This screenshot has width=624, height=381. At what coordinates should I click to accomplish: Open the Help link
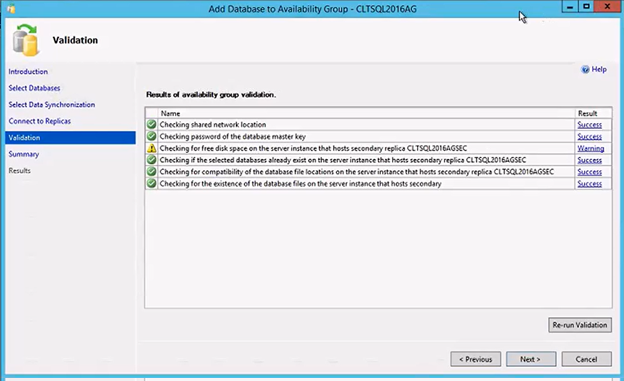coord(599,69)
